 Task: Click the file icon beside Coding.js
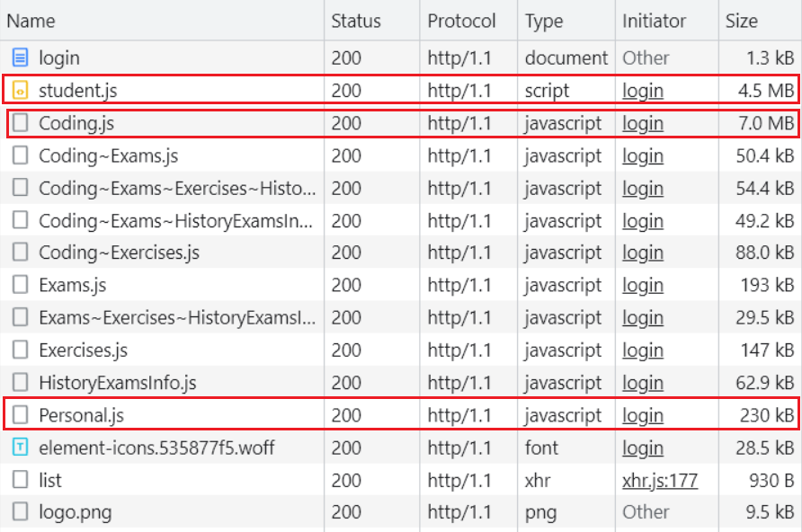click(20, 123)
